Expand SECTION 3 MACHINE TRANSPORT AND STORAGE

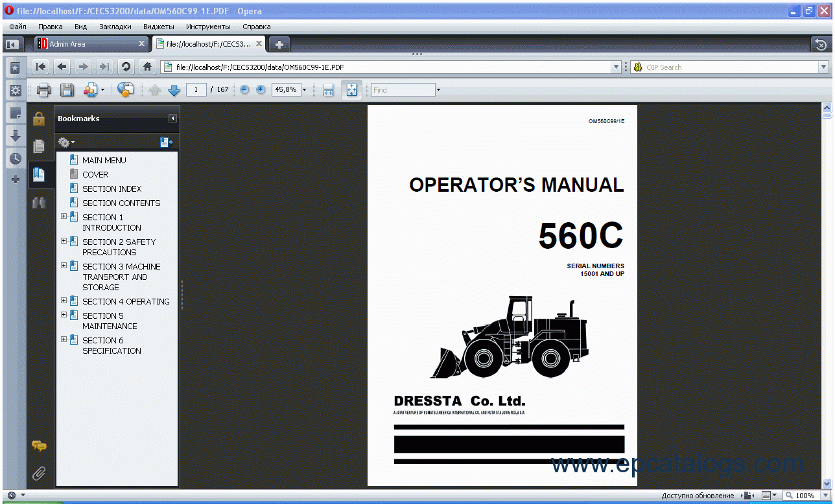pos(64,266)
